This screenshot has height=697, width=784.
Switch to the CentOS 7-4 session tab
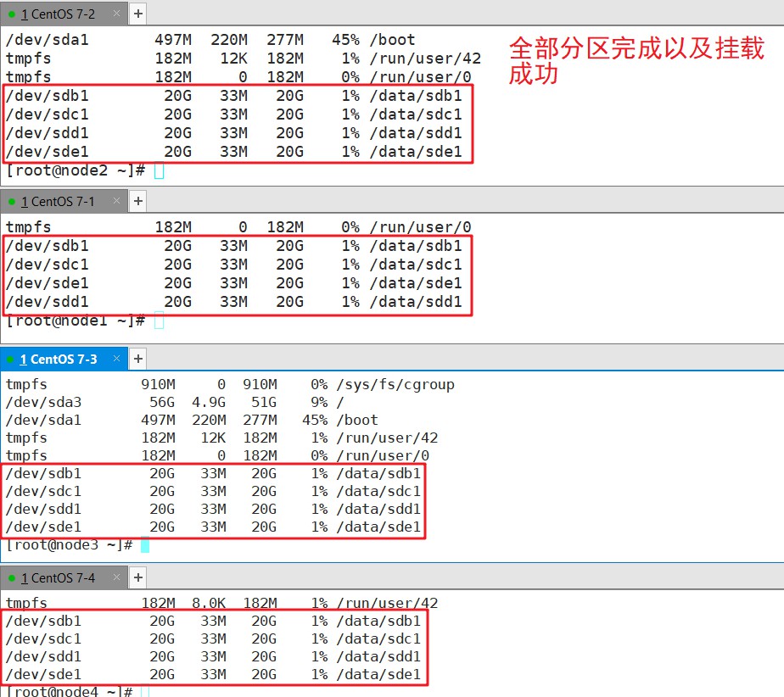64,578
